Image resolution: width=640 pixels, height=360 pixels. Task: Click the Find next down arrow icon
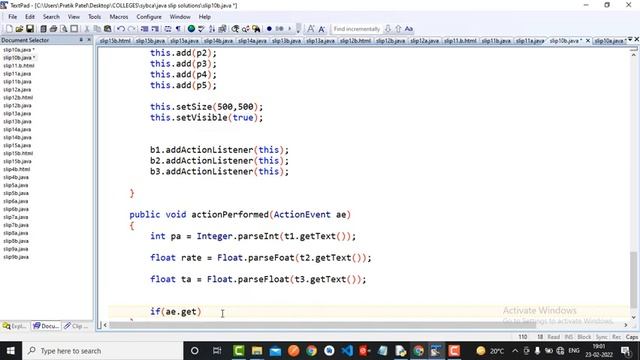(x=388, y=29)
